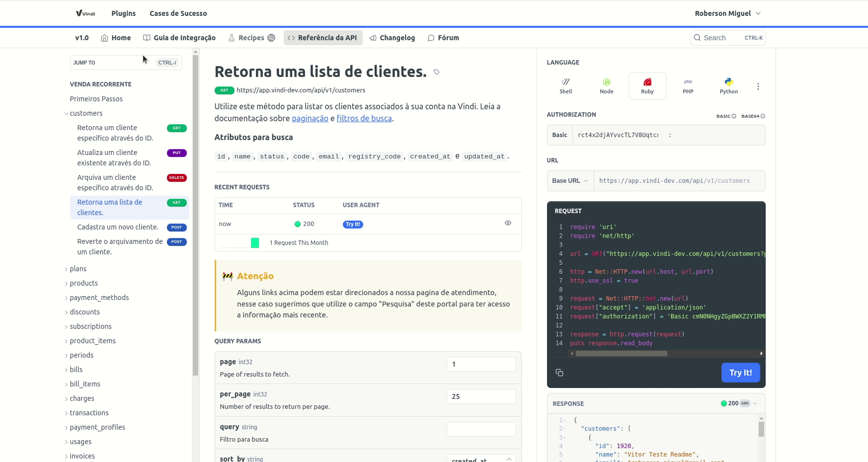Select the Shell language icon

click(566, 86)
